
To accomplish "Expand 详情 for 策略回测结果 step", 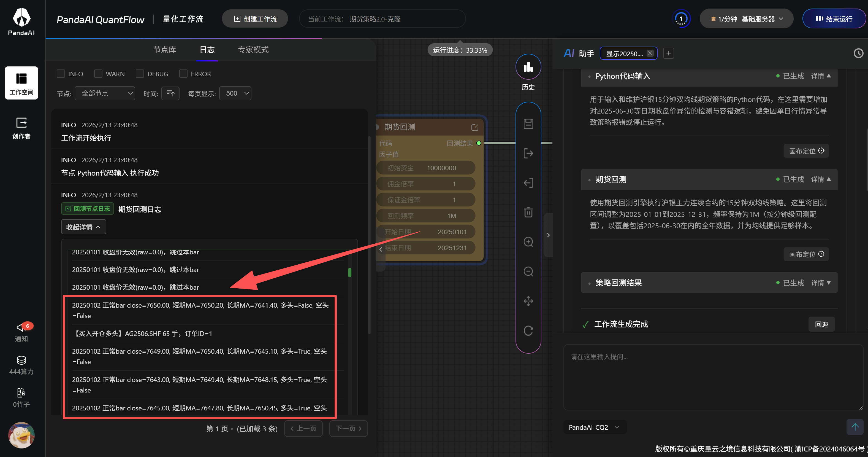I will [x=821, y=283].
